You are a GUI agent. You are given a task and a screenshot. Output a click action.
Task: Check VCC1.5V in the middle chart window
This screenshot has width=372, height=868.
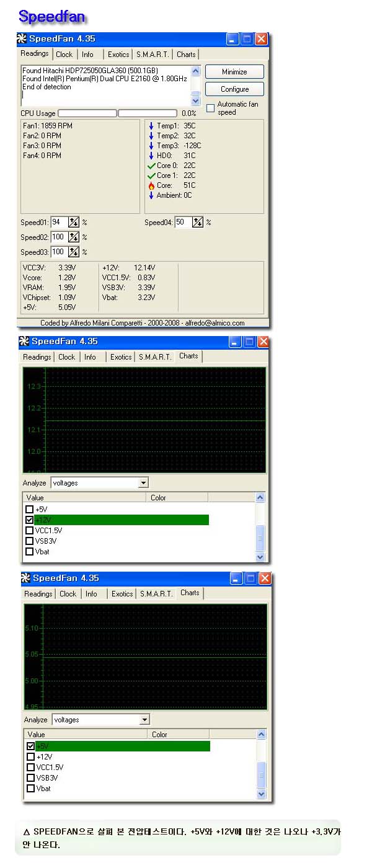tap(29, 531)
